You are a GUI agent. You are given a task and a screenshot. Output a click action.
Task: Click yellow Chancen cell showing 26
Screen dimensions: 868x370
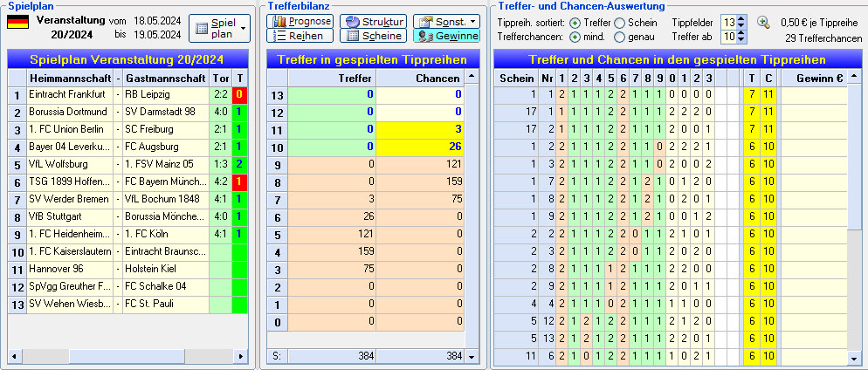(x=420, y=147)
